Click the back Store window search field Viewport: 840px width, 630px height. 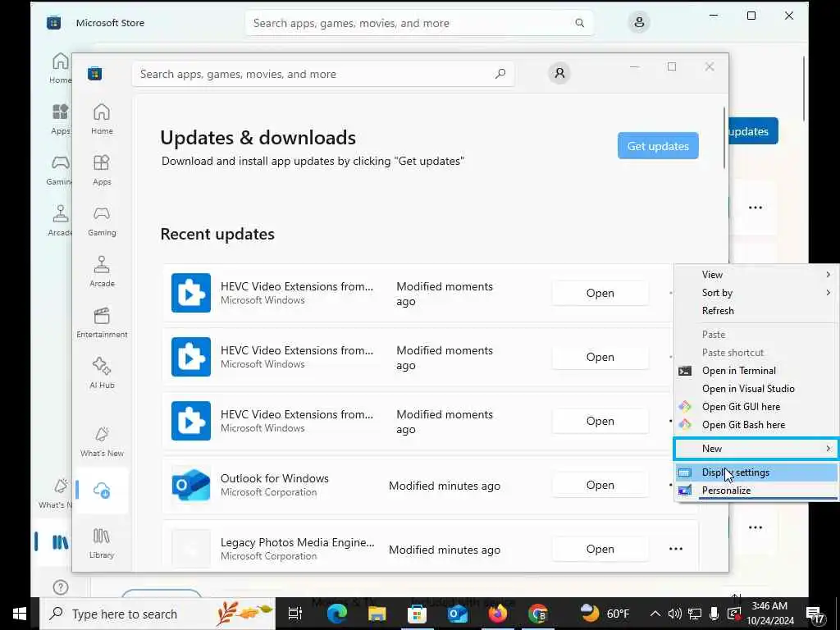coord(419,23)
